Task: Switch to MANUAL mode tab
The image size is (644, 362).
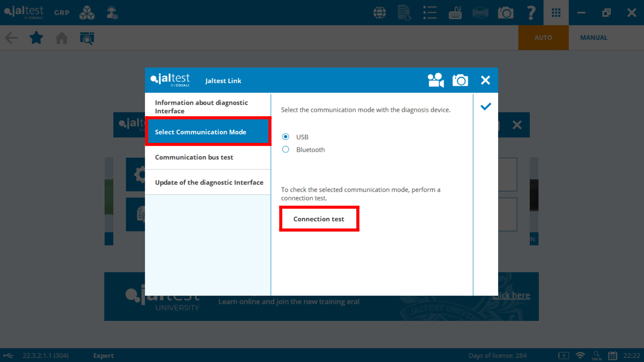Action: pyautogui.click(x=594, y=38)
